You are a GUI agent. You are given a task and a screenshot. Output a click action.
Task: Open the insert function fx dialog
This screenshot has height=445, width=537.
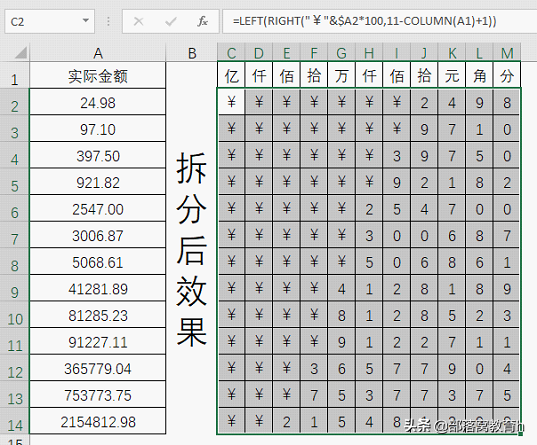(x=202, y=21)
